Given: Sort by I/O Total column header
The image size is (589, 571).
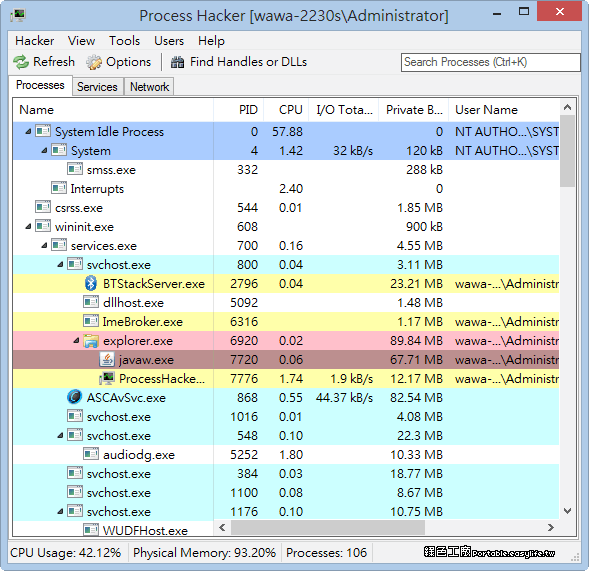Looking at the screenshot, I should 344,110.
